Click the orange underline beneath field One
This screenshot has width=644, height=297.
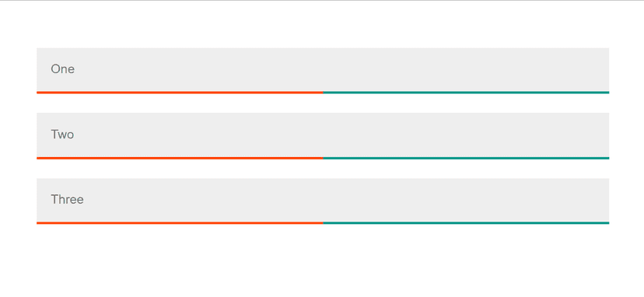tap(180, 93)
